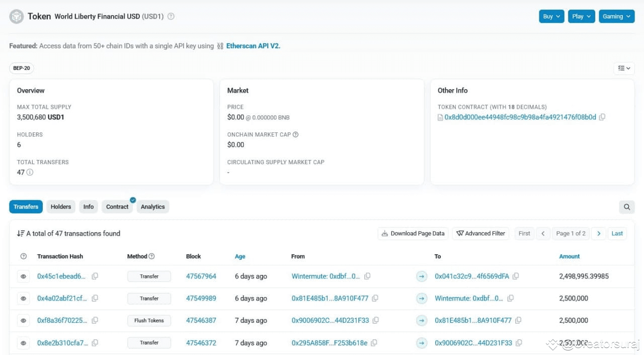Click the arrow icon in the 47567964 block row
644x355 pixels.
tap(422, 276)
